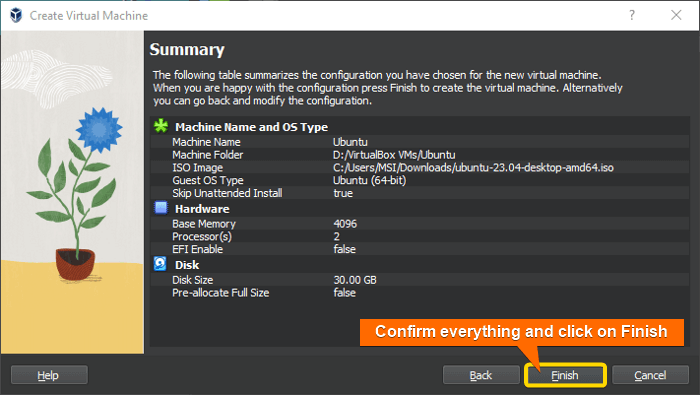This screenshot has width=700, height=395.
Task: Close the Create Virtual Machine dialog
Action: (676, 15)
